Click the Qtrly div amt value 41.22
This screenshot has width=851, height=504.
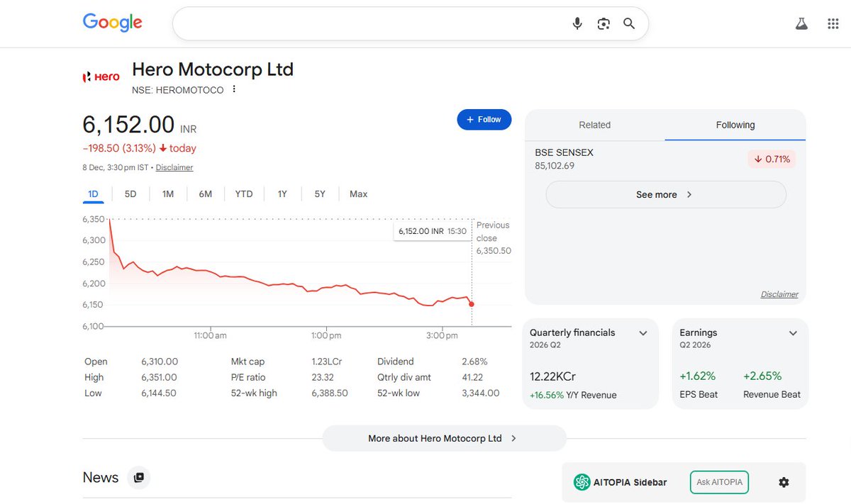pyautogui.click(x=472, y=377)
